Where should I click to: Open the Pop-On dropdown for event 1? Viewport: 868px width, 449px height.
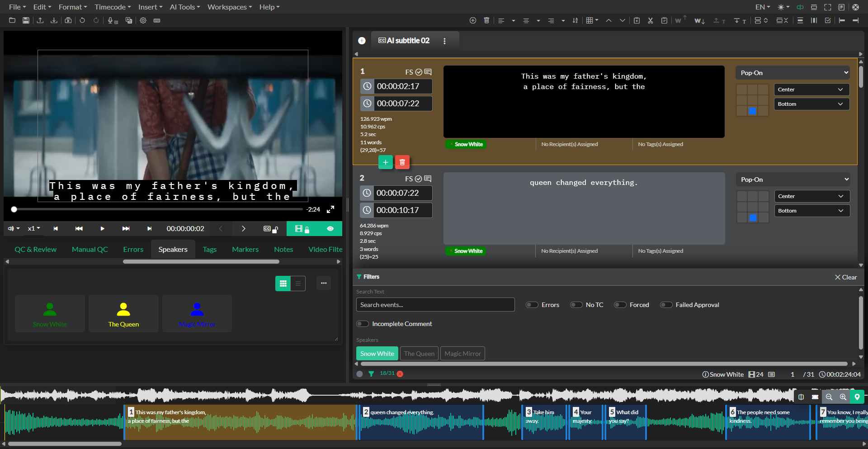click(x=793, y=73)
